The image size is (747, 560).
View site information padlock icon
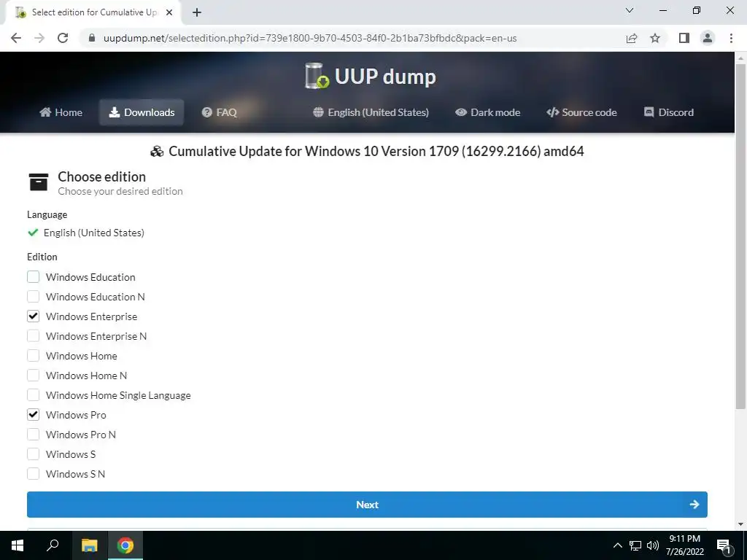tap(92, 38)
